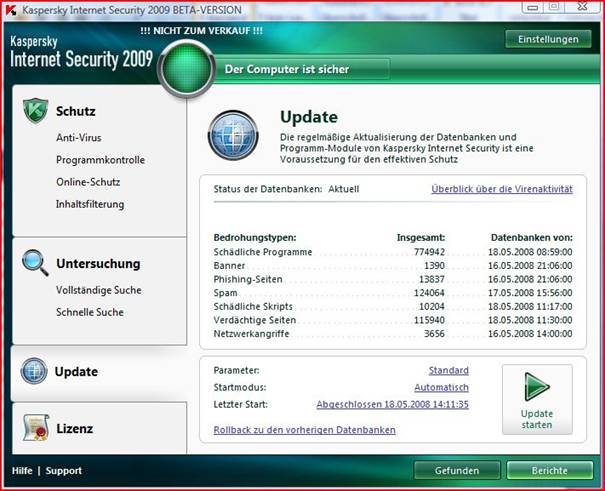Switch to the Update section in sidebar

(76, 372)
